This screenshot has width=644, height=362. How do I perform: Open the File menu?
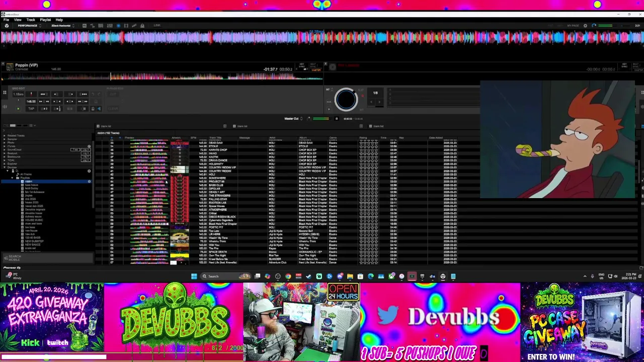click(x=6, y=20)
